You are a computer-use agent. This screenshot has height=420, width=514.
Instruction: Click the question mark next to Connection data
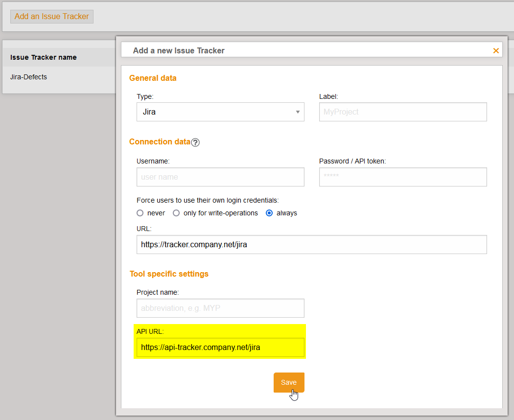point(195,142)
